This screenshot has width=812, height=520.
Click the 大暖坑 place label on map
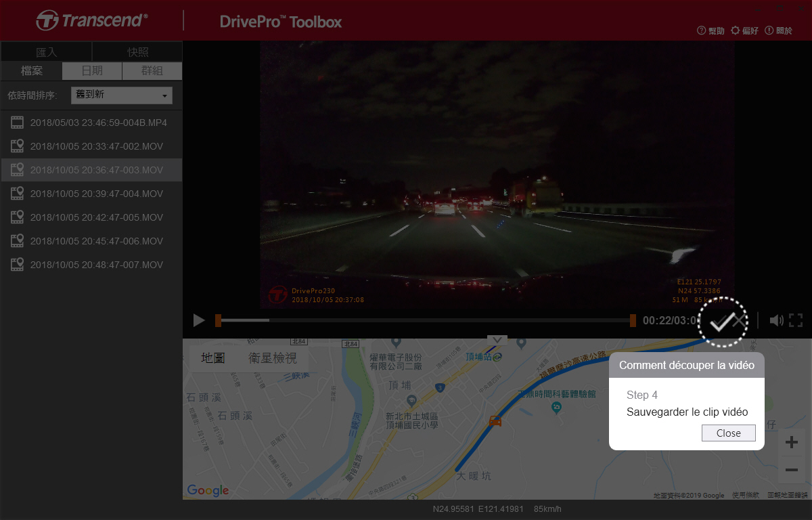coord(474,477)
